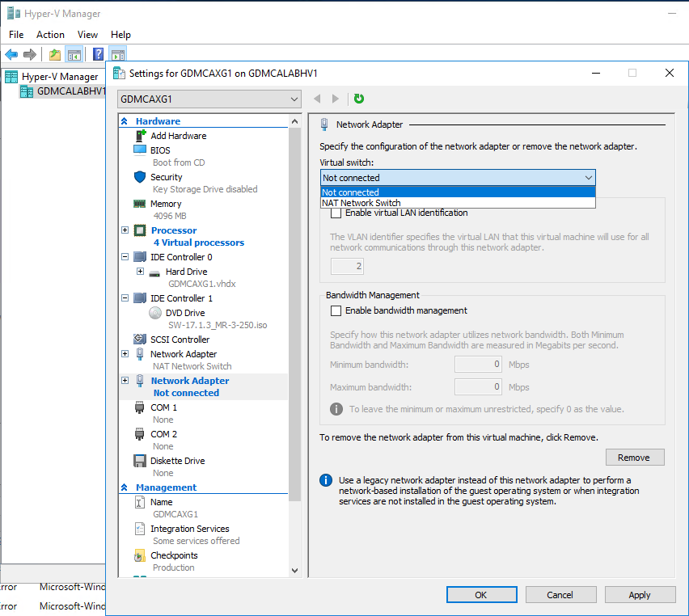Select the COM 1 port icon
The image size is (689, 616).
(x=139, y=407)
